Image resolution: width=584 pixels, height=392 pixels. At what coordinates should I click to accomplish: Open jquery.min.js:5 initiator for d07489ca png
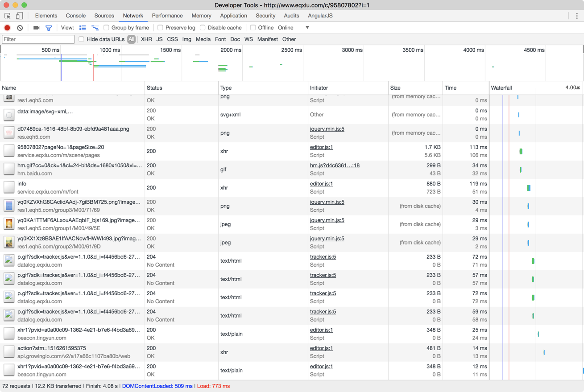(x=327, y=129)
